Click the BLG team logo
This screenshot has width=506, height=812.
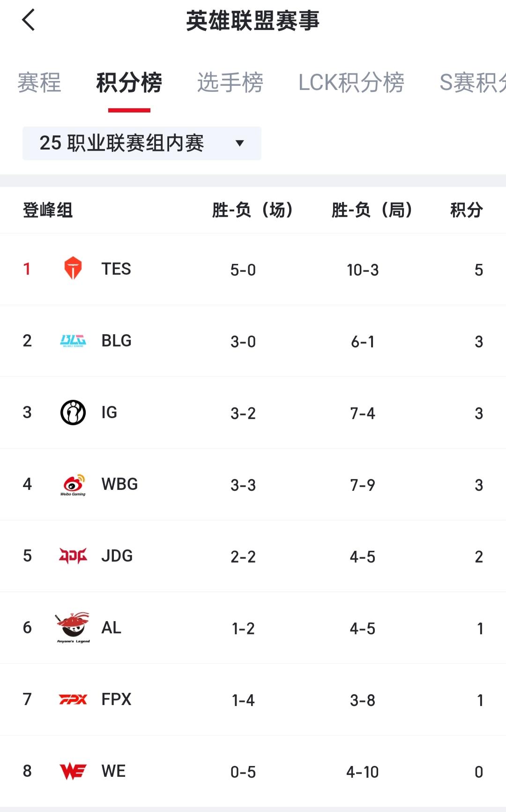[73, 341]
